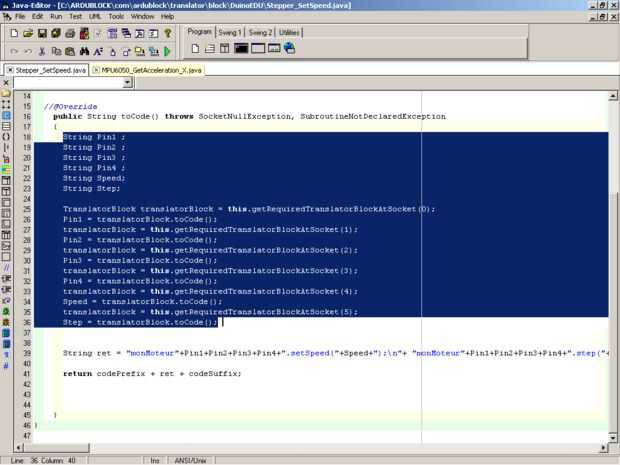Click the vertical scrollbar down arrow
The width and height of the screenshot is (620, 465).
(613, 438)
